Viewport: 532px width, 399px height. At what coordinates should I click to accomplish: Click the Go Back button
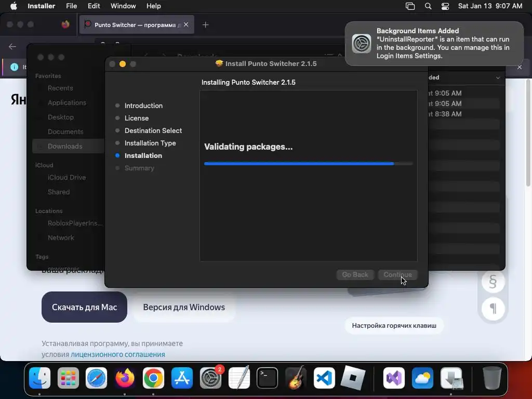355,274
